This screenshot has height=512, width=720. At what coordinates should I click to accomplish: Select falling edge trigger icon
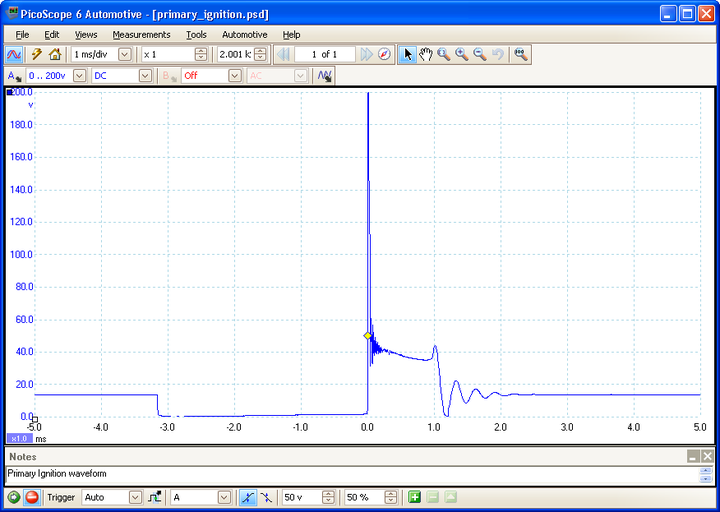pyautogui.click(x=266, y=497)
